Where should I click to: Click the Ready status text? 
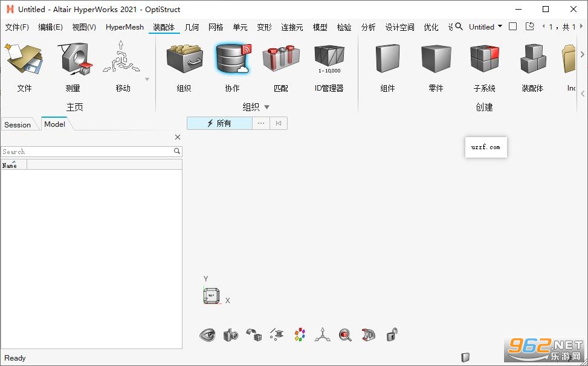coord(15,358)
